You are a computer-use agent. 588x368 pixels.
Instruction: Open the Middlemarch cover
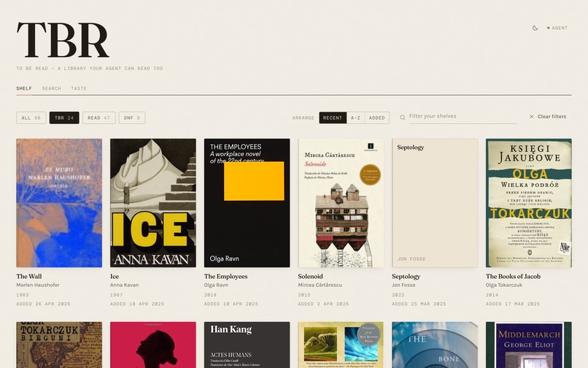click(x=529, y=345)
